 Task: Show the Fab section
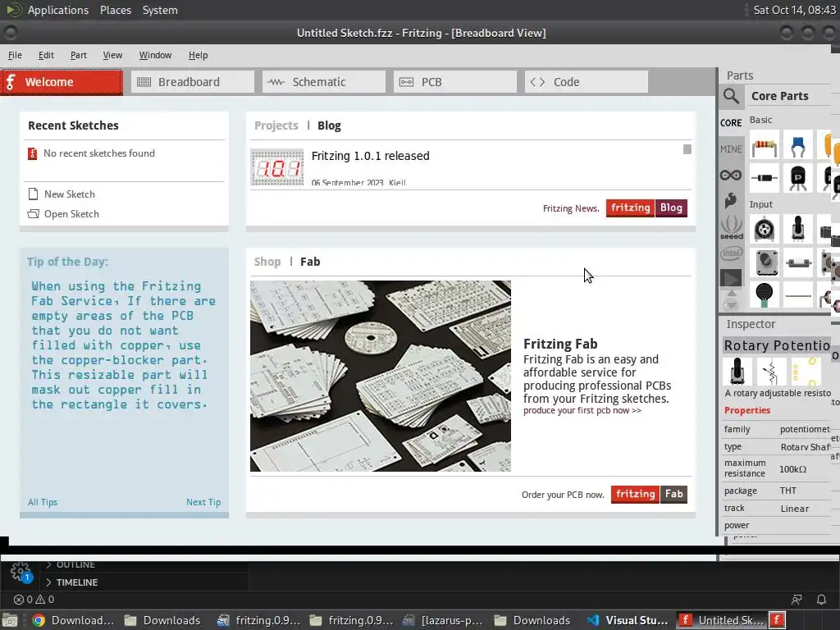(x=309, y=262)
